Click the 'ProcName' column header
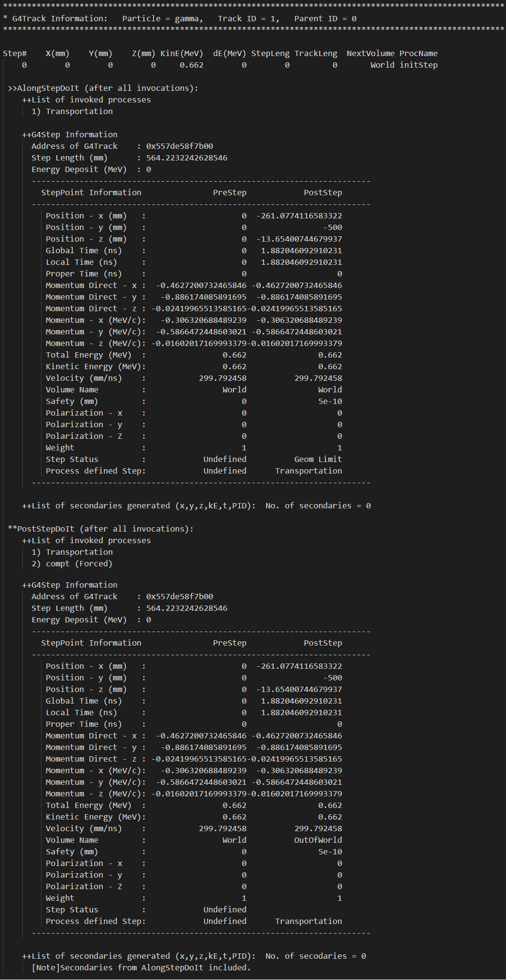This screenshot has width=506, height=980. coord(418,53)
